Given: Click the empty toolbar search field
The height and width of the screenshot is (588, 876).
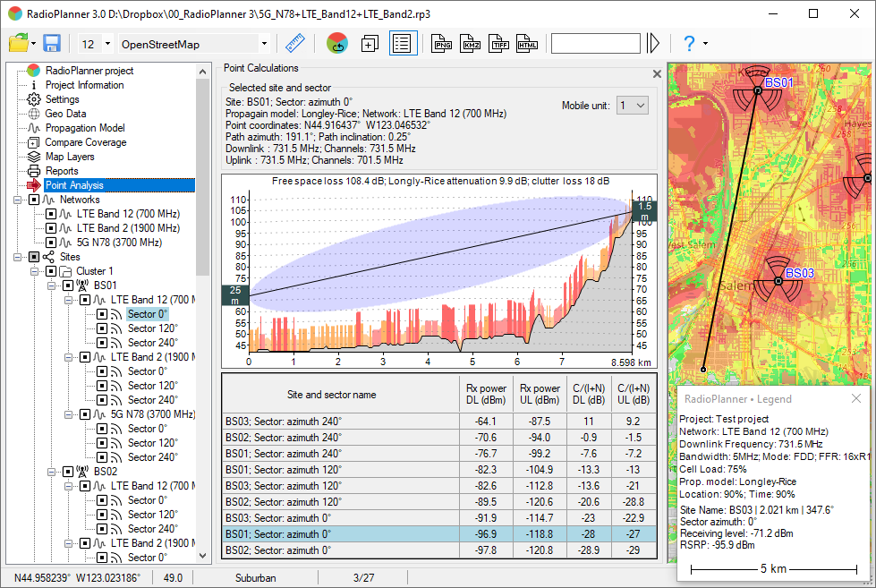Looking at the screenshot, I should click(595, 44).
